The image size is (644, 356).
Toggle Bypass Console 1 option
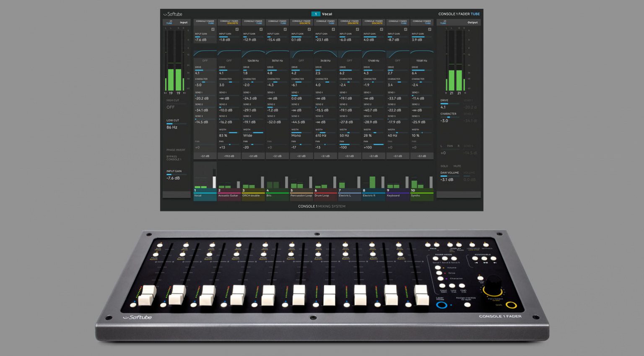(174, 158)
